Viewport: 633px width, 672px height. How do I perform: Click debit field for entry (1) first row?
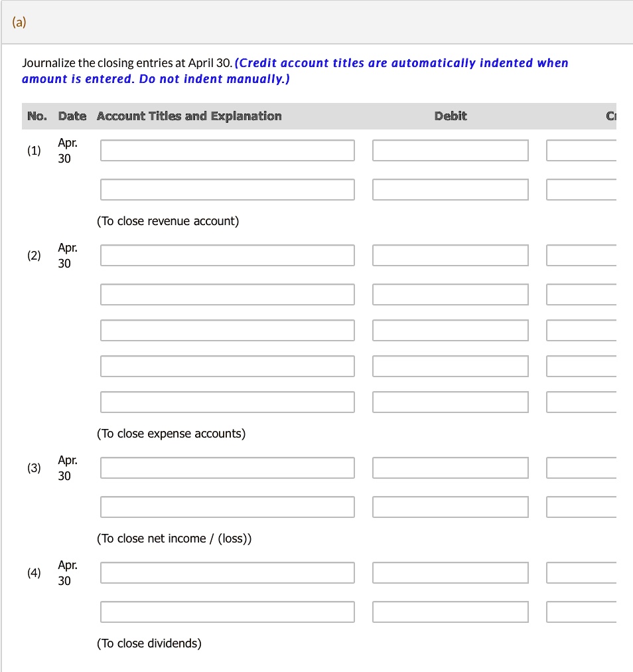point(450,151)
